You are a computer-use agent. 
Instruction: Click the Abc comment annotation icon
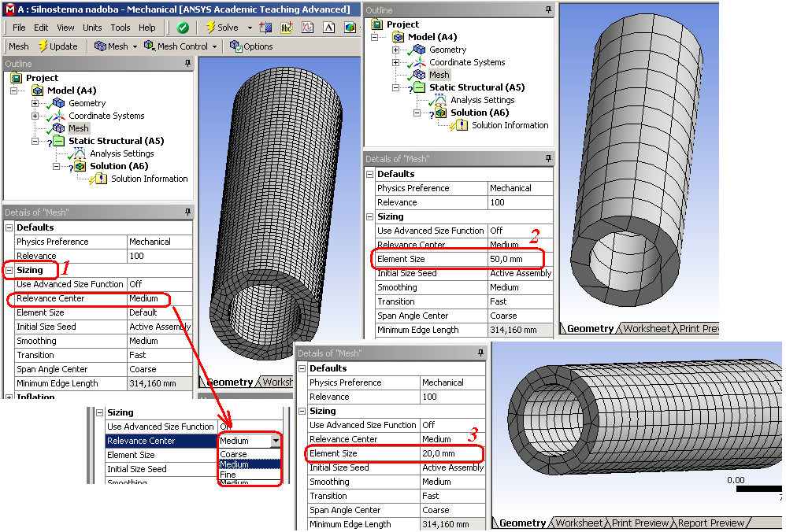pos(286,28)
